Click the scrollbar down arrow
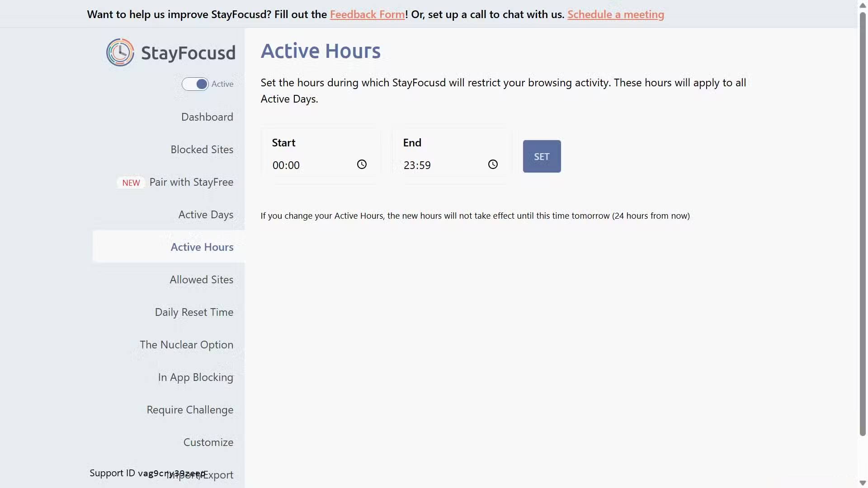This screenshot has width=868, height=488. [x=863, y=483]
